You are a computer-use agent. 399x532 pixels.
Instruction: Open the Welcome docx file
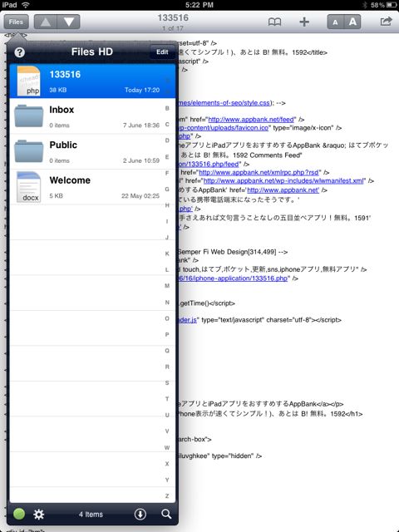92,187
